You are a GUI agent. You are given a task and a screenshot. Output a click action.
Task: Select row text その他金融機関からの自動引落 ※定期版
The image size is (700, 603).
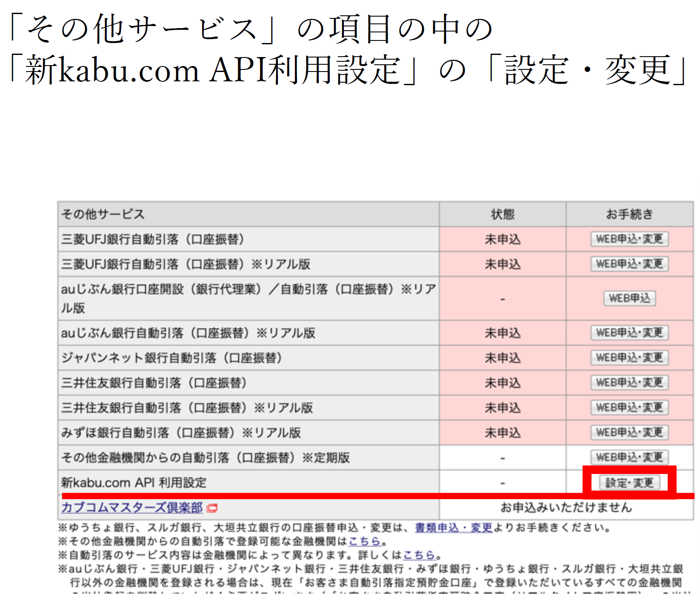point(205,458)
